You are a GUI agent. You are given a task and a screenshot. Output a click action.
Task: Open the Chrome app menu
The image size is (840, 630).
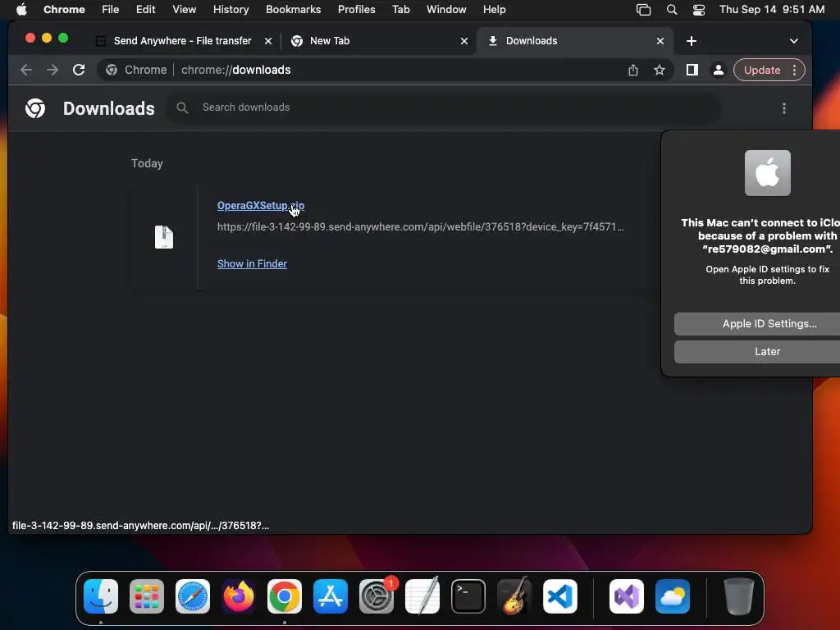coord(64,10)
